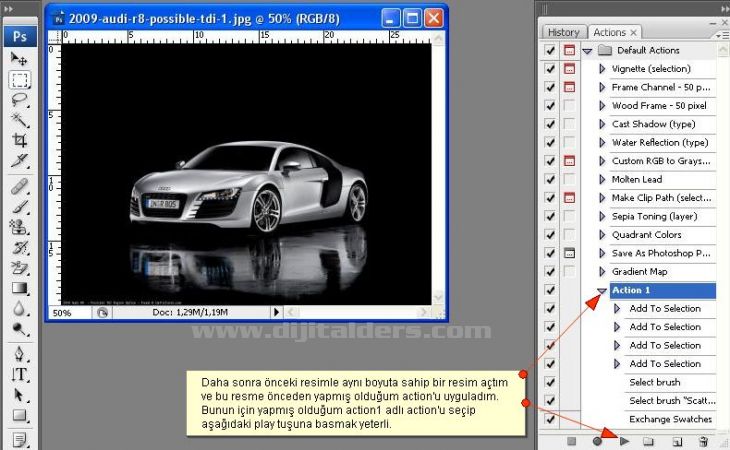Toggle the Default Actions set checkmark

pyautogui.click(x=550, y=50)
